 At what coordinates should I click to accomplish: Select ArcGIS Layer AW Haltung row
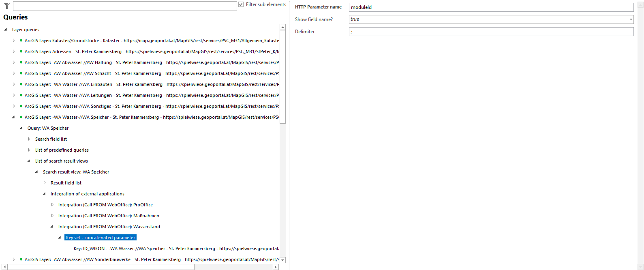(152, 62)
